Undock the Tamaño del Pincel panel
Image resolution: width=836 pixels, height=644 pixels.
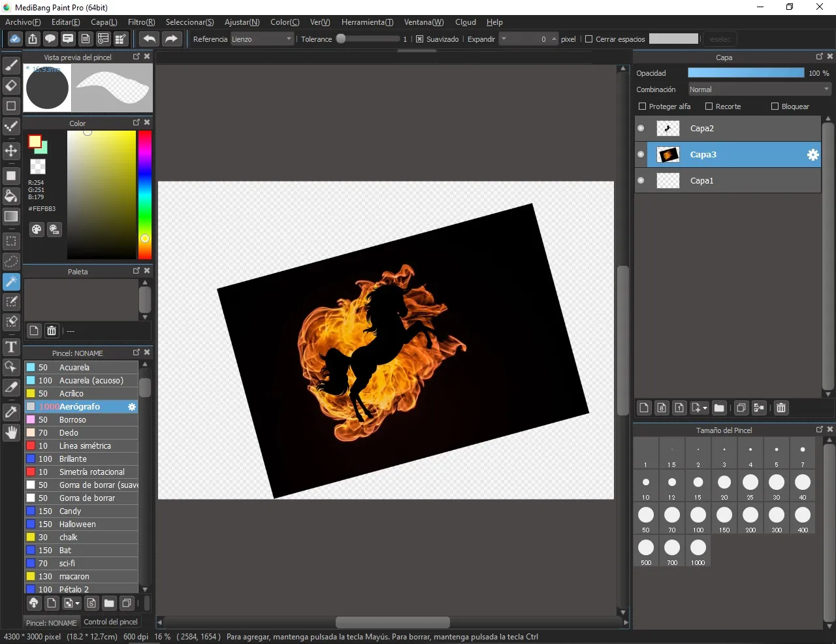click(x=820, y=429)
